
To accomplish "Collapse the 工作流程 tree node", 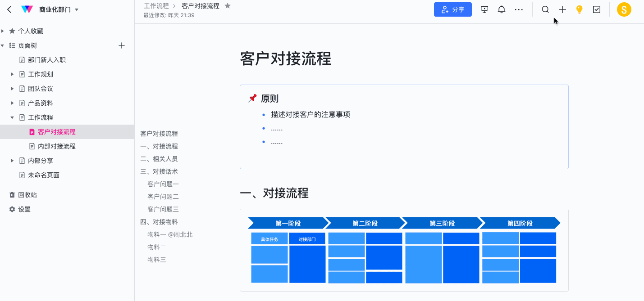I will (13, 117).
